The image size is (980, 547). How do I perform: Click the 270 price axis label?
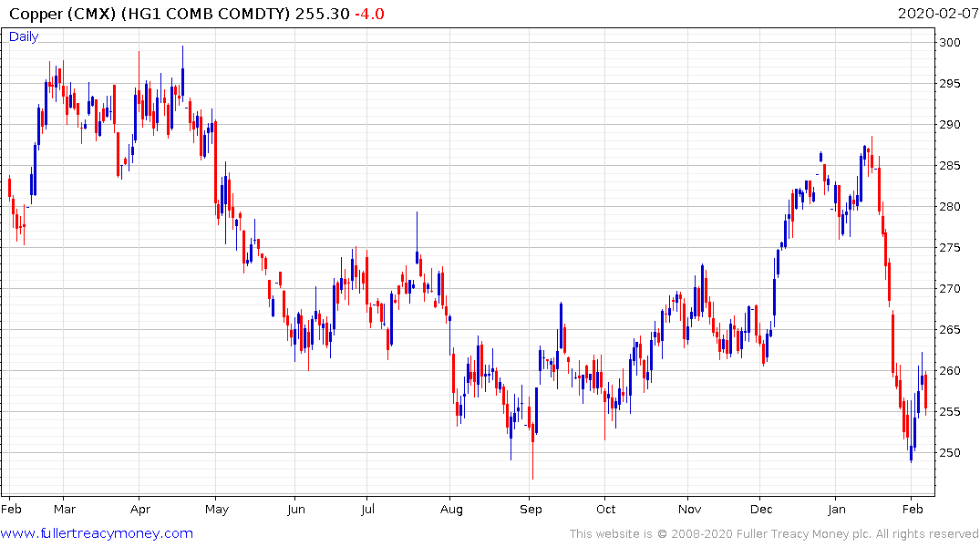tap(949, 289)
